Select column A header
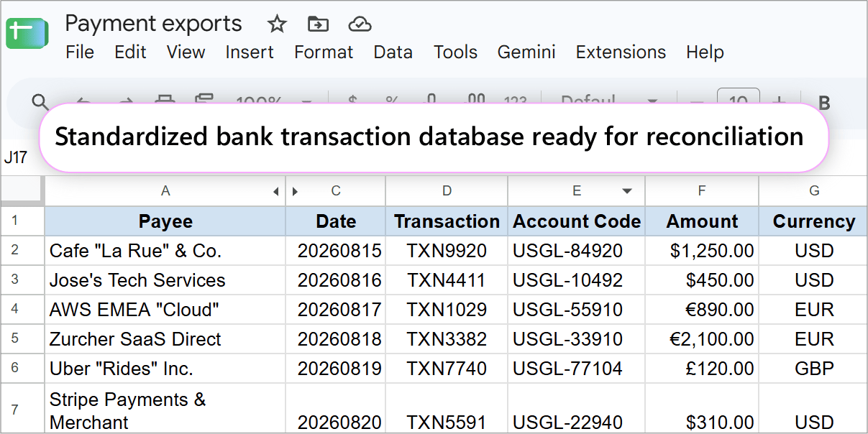The image size is (868, 434). click(x=165, y=191)
